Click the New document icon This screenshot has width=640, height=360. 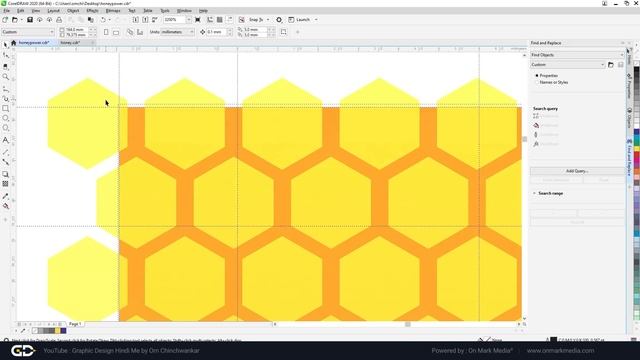[x=5, y=20]
